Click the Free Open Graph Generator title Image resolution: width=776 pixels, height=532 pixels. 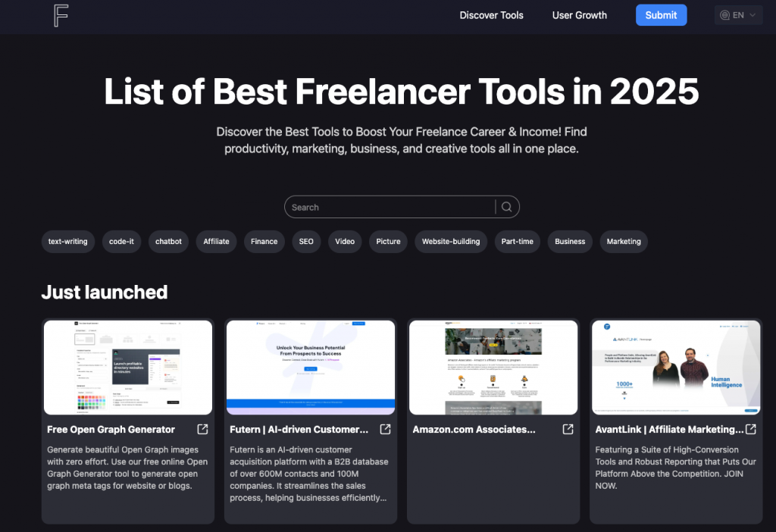point(111,430)
